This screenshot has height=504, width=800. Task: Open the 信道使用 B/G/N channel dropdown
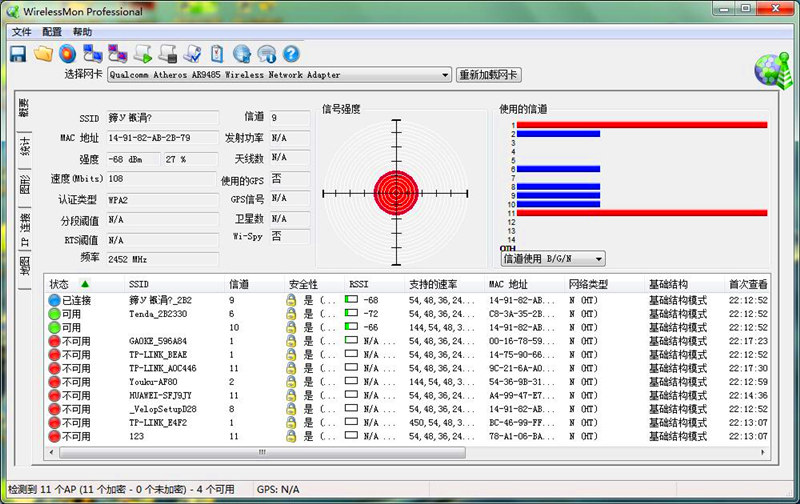coord(598,259)
